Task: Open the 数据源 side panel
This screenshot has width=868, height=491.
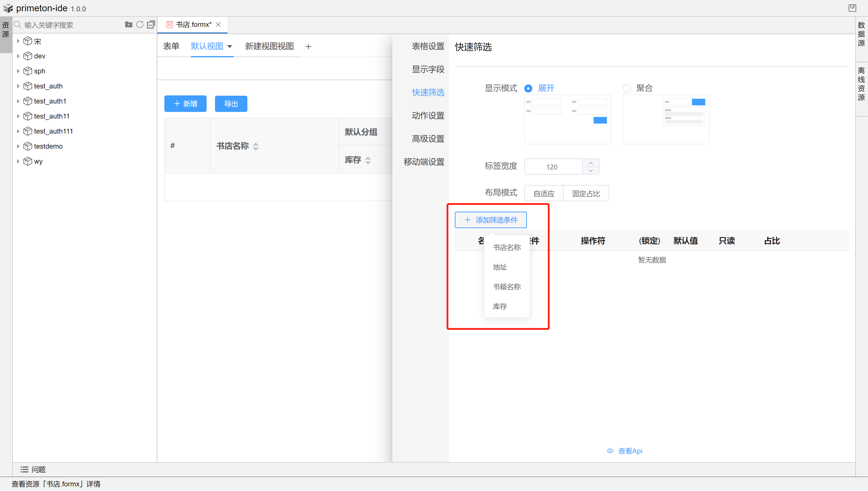Action: click(x=861, y=34)
